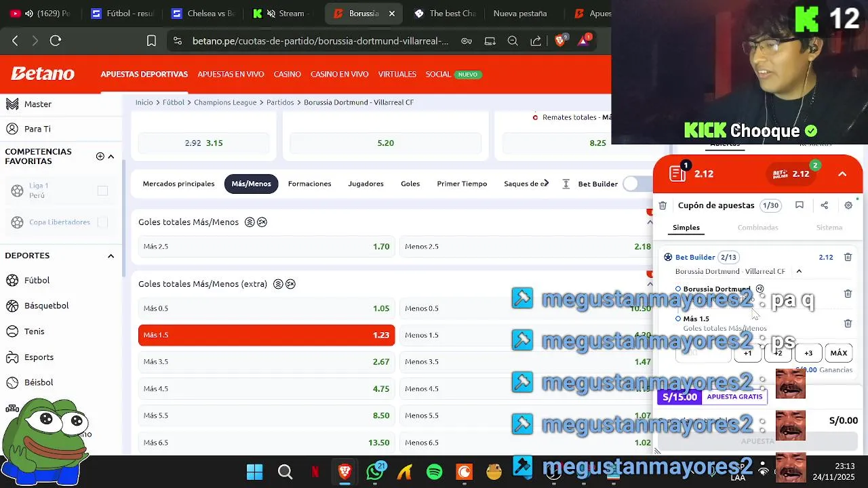Add favorite competition plus icon
Screen dimensions: 868x488
tap(100, 157)
